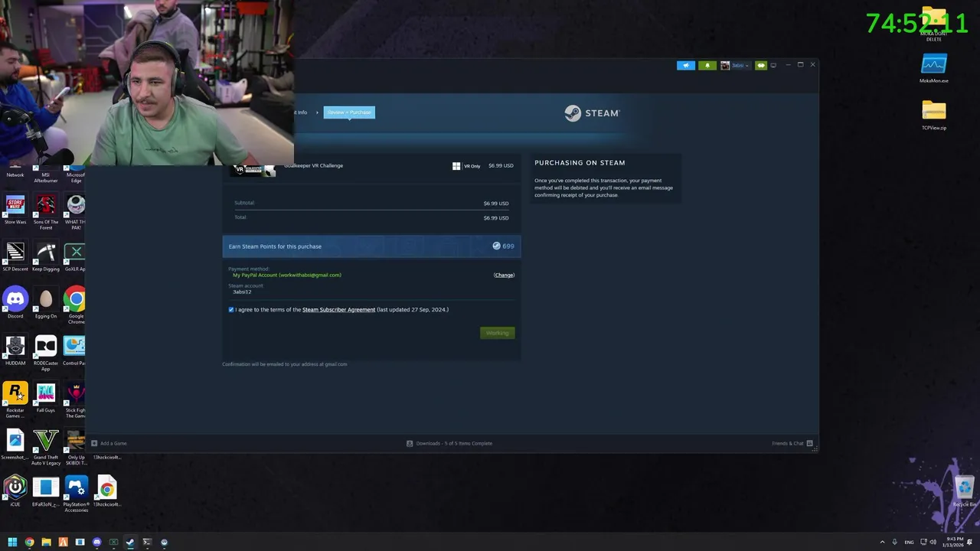Enter Steam Big Picture mode

coord(773,65)
